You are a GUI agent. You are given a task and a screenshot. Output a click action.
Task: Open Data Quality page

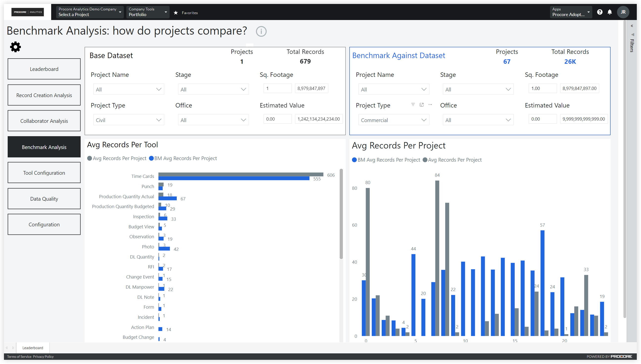point(44,199)
